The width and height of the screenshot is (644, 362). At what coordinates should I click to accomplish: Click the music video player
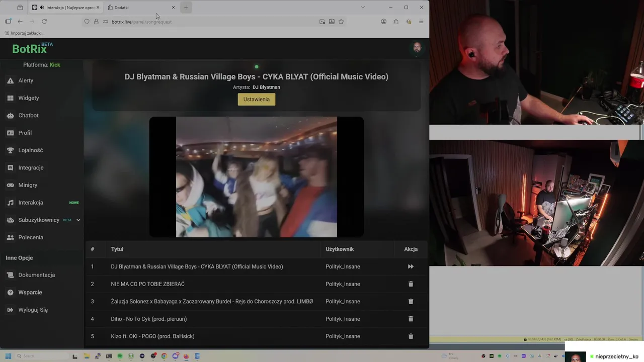coord(257,177)
